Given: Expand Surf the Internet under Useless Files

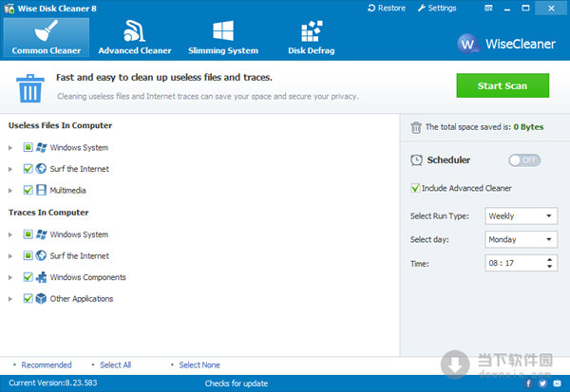Looking at the screenshot, I should click(10, 169).
